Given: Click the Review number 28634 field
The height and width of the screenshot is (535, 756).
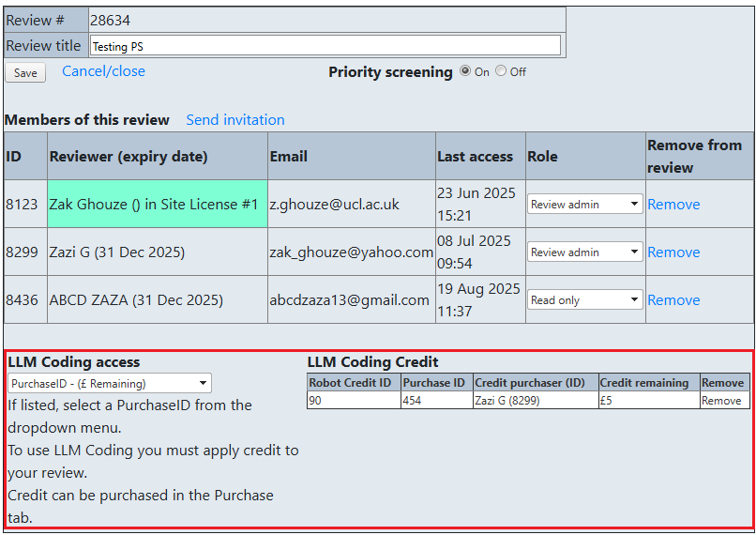Looking at the screenshot, I should pyautogui.click(x=326, y=20).
